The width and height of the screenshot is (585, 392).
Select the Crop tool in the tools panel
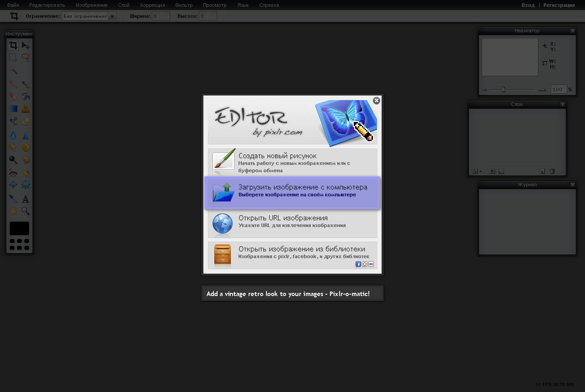coord(13,45)
